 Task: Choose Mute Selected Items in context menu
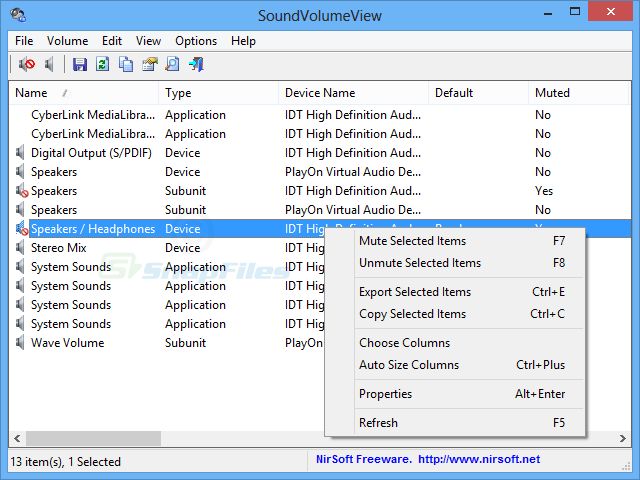coord(412,241)
